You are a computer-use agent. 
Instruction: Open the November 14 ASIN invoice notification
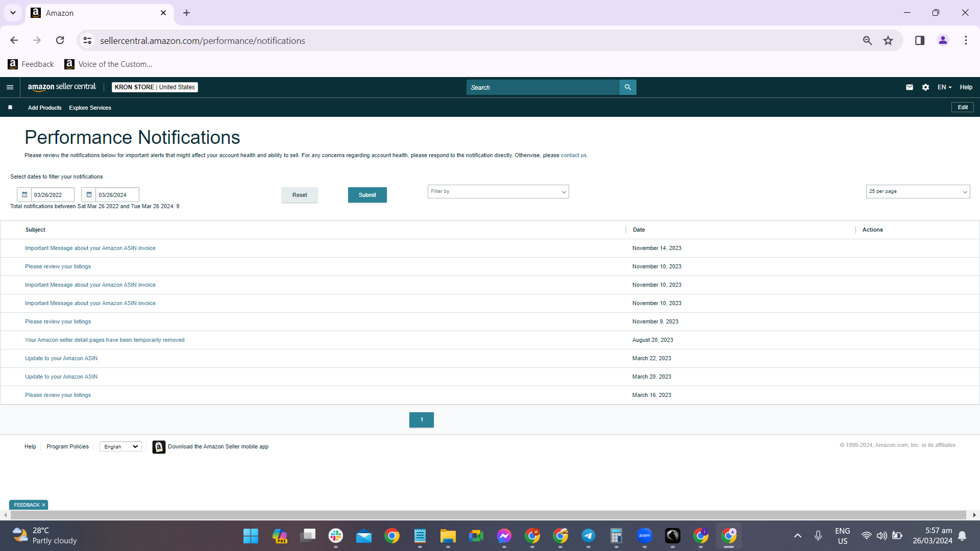90,248
